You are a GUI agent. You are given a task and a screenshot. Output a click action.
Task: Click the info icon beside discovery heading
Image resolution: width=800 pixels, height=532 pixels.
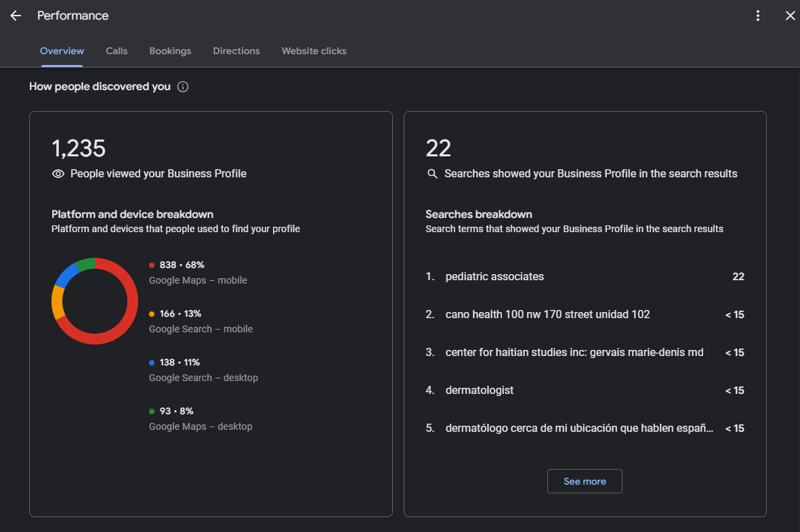(183, 87)
